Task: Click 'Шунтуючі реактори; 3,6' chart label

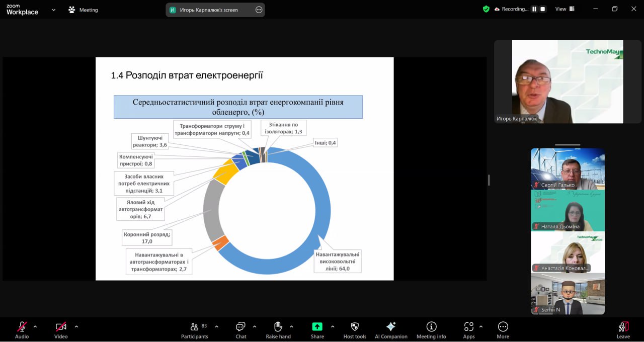Action: (x=150, y=141)
